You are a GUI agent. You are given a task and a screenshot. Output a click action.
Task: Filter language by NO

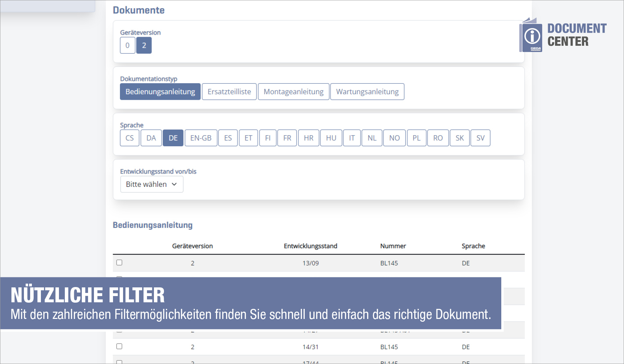pos(395,138)
